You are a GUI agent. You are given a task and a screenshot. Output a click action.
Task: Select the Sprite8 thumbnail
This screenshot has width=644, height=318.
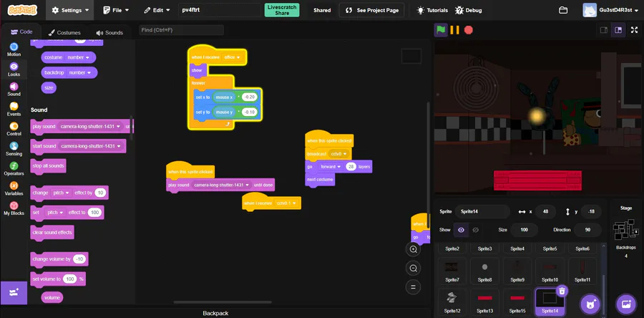coord(484,270)
